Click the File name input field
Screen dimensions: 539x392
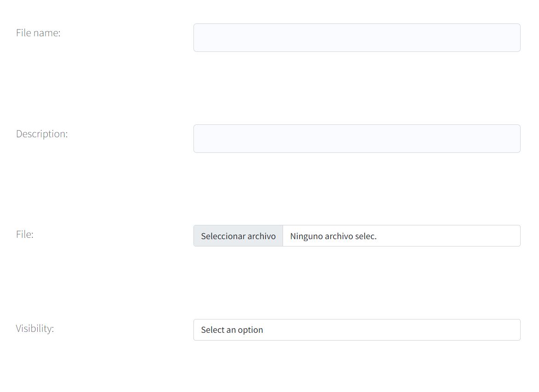[357, 38]
